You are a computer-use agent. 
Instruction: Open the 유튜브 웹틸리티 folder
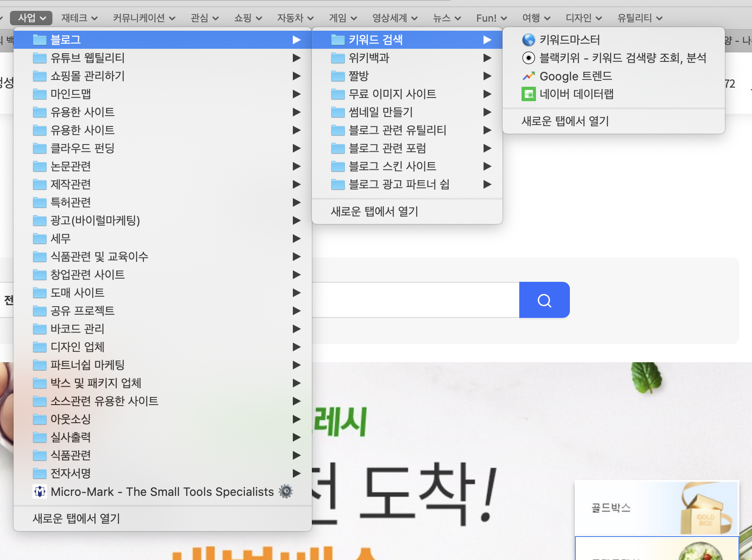click(x=163, y=58)
